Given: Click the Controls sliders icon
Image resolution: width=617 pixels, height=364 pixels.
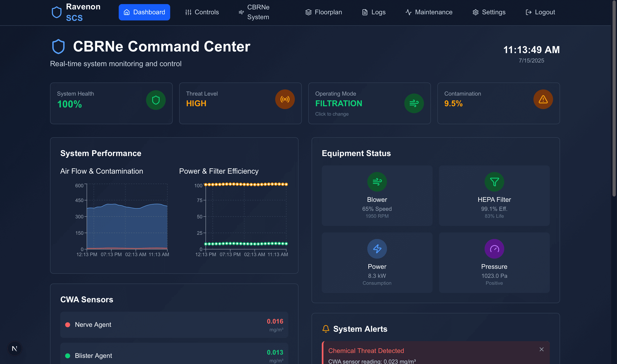Looking at the screenshot, I should click(188, 12).
